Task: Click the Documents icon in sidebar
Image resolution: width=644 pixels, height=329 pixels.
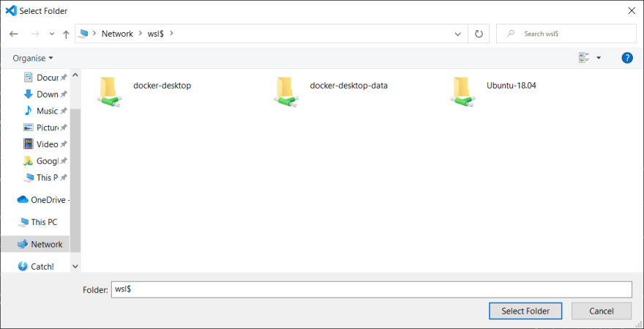Action: tap(28, 77)
